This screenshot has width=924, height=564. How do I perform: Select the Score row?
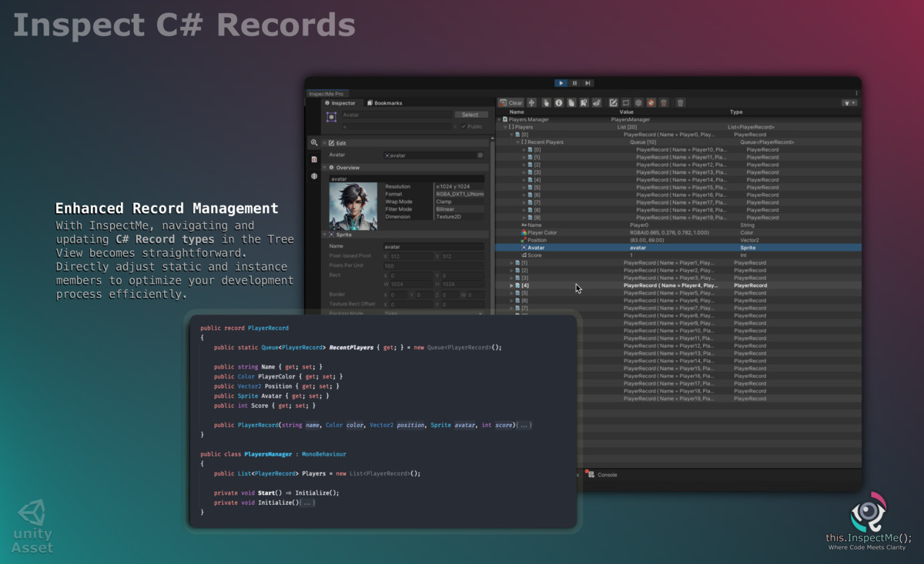point(678,255)
